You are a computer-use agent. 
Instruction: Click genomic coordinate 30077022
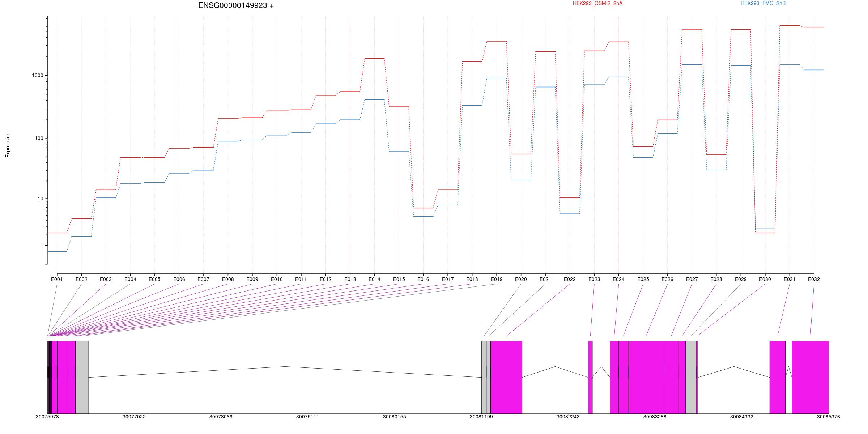(134, 417)
